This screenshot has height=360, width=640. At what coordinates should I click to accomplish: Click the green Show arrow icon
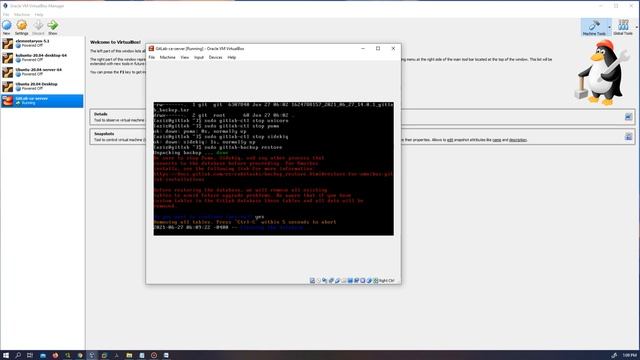(53, 25)
